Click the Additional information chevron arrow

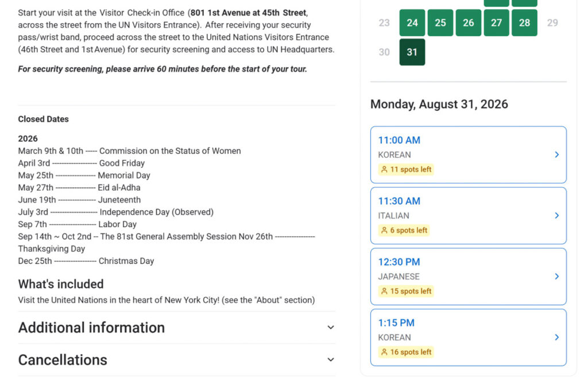(x=330, y=328)
